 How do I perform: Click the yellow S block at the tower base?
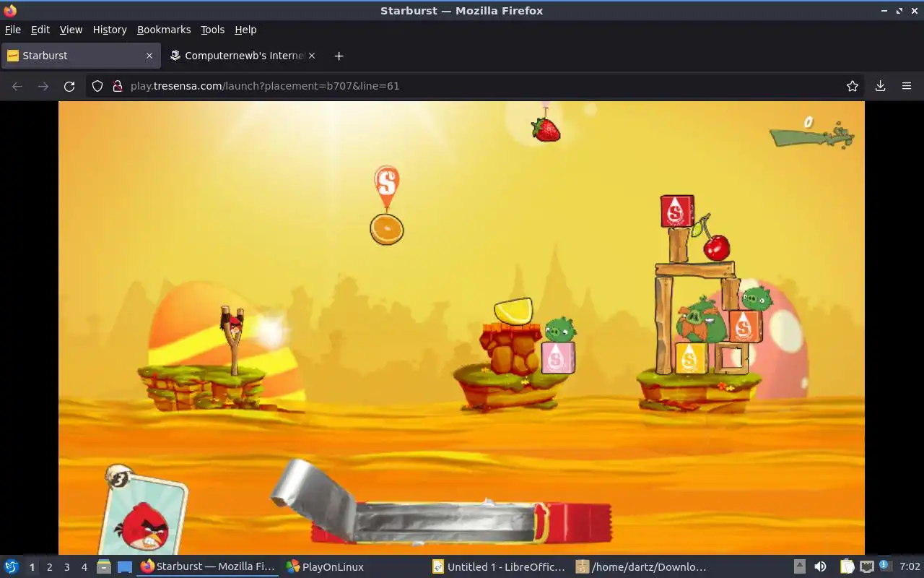691,358
